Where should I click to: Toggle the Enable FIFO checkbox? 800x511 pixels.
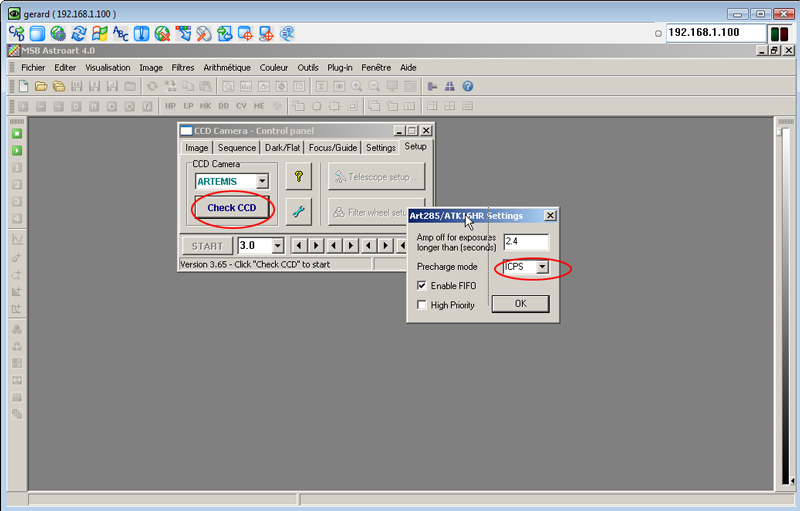pos(421,286)
